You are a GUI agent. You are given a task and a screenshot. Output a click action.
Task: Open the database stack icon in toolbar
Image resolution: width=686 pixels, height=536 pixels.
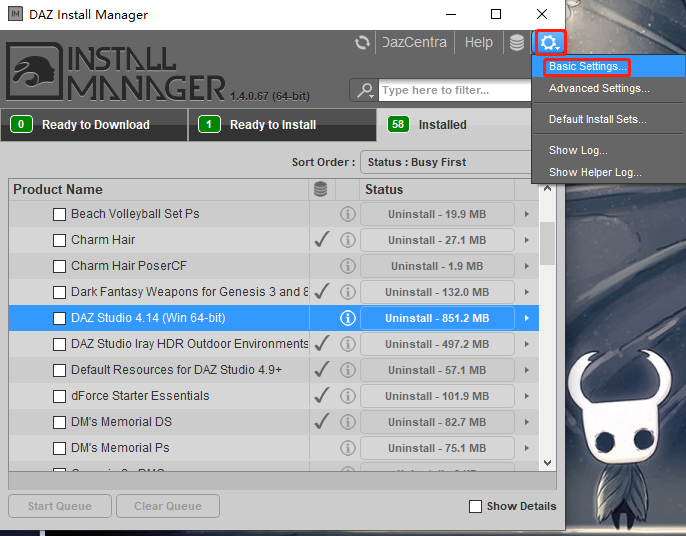coord(517,42)
